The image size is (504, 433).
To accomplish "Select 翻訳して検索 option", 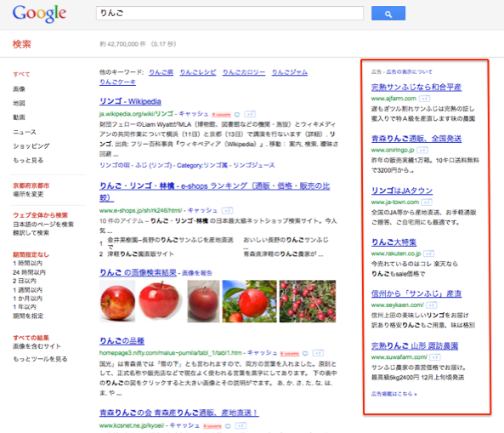I will (31, 232).
